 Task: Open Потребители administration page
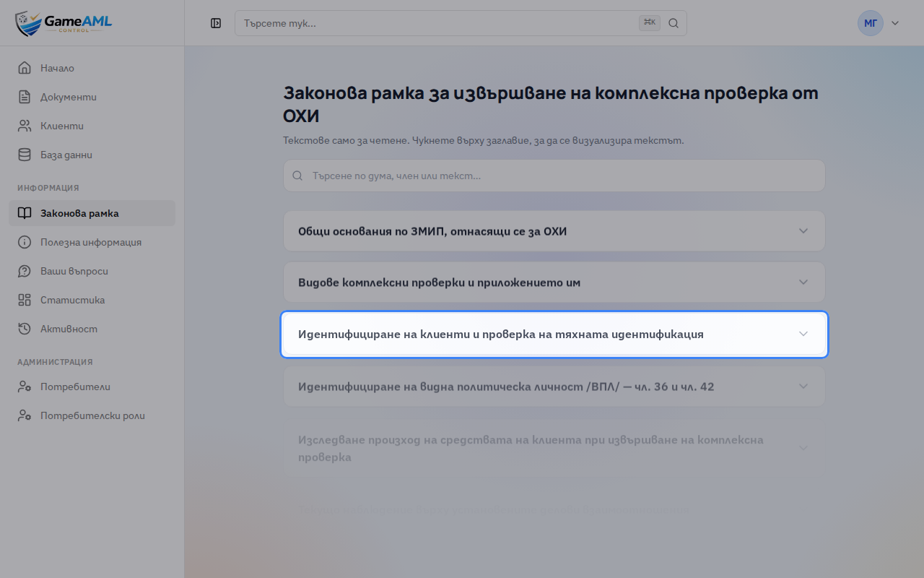[x=92, y=387]
